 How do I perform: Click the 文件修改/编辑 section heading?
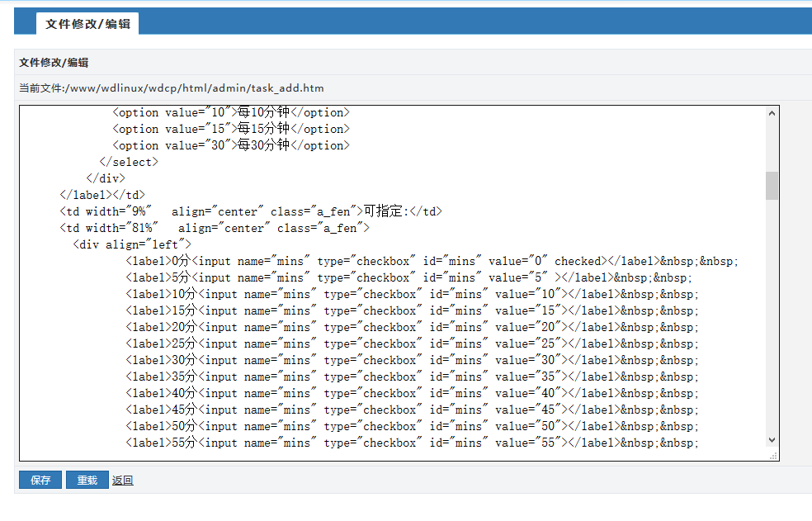[x=54, y=62]
